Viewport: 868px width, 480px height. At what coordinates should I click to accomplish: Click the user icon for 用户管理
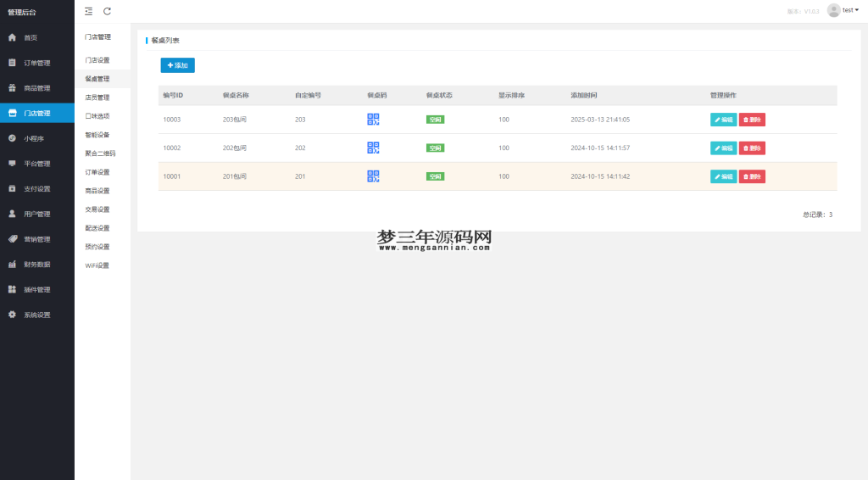pyautogui.click(x=12, y=214)
